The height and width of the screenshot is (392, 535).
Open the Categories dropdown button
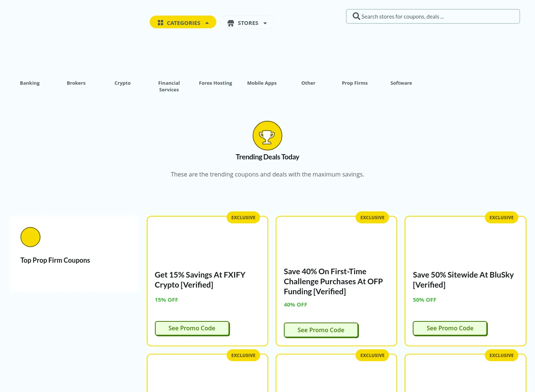point(183,22)
